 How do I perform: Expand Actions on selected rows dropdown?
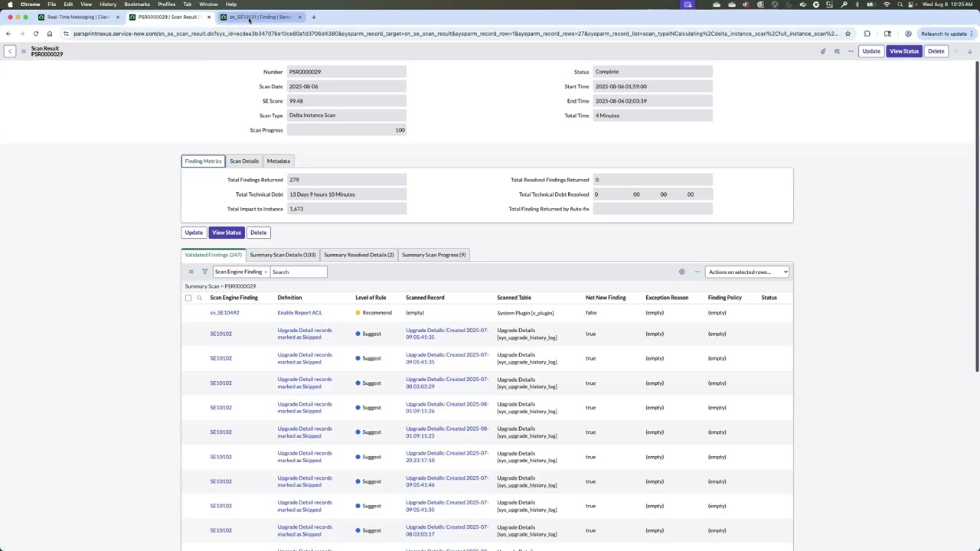tap(746, 272)
